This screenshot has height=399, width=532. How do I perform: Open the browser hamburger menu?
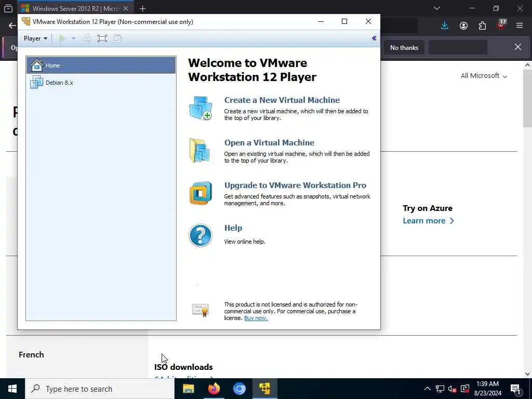520,25
